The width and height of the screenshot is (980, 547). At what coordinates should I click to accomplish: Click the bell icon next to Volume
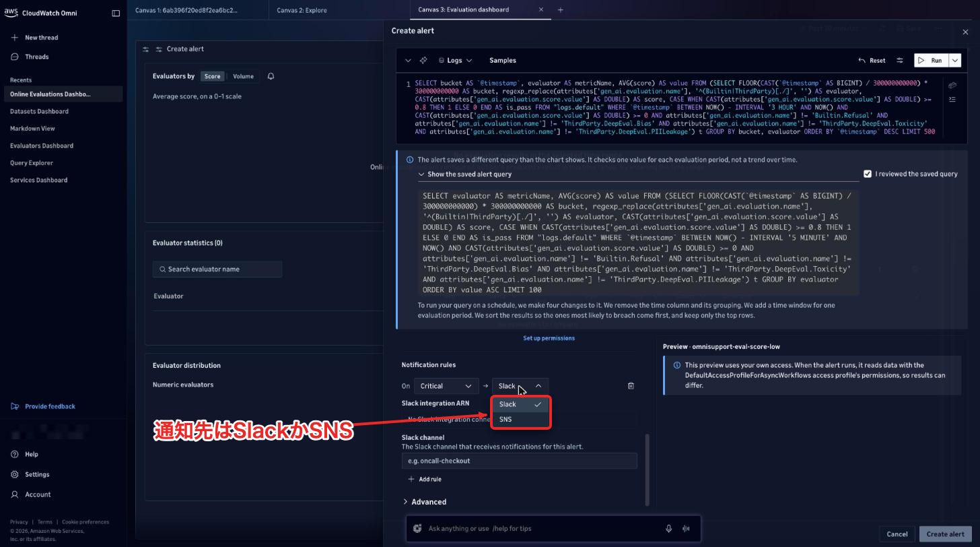tap(271, 76)
